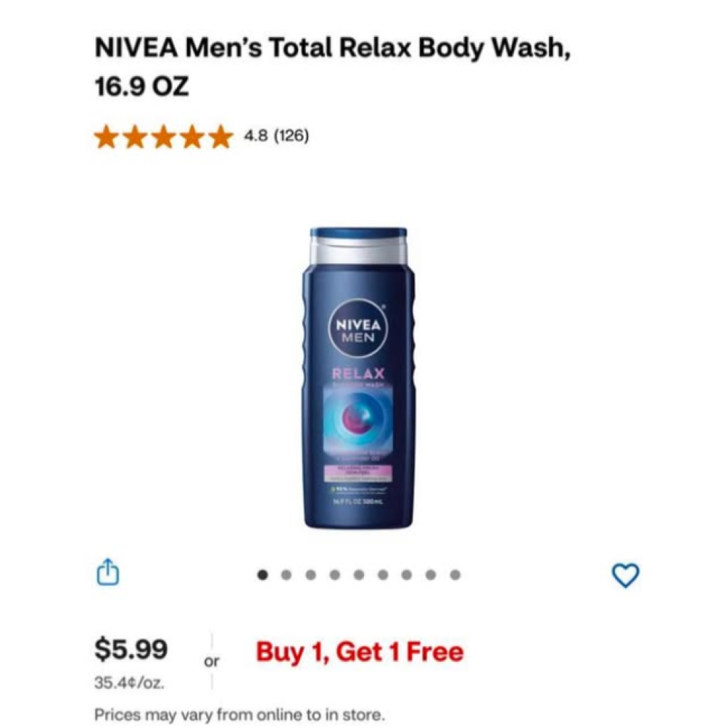Screen dimensions: 728x728
Task: Select the eighth carousel dot
Action: 431,575
